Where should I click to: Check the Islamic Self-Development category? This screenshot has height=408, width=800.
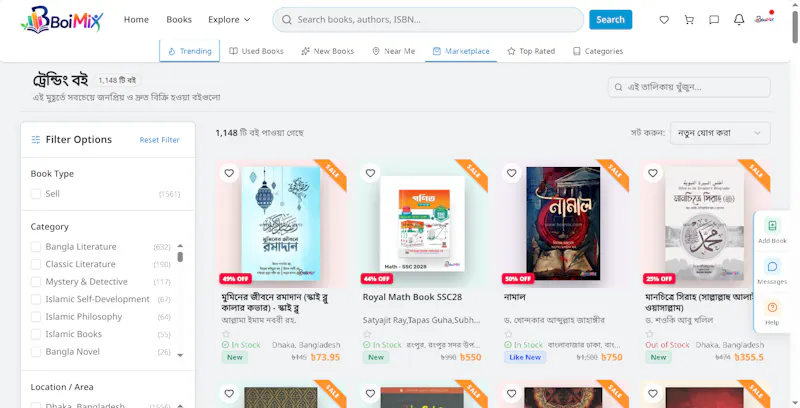[36, 299]
